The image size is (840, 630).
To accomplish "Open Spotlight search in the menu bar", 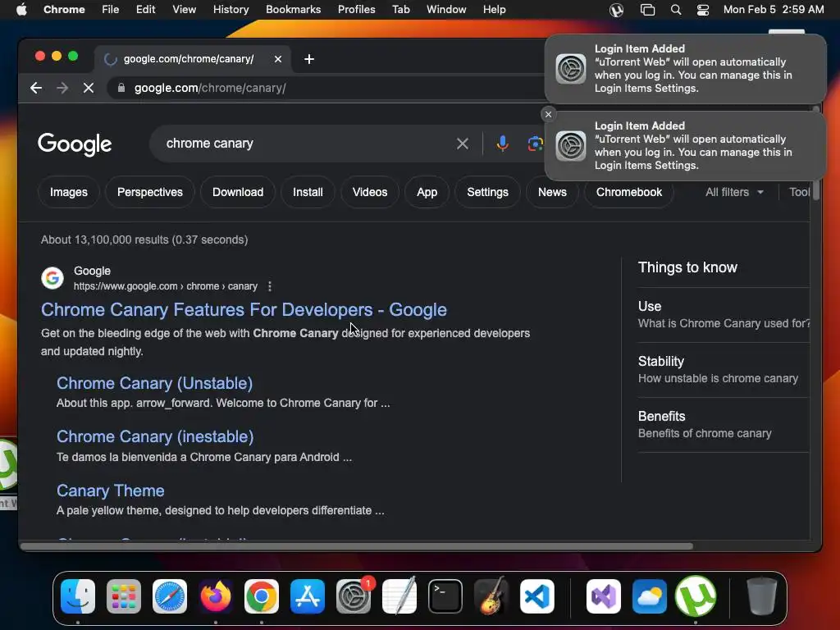I will tap(676, 10).
